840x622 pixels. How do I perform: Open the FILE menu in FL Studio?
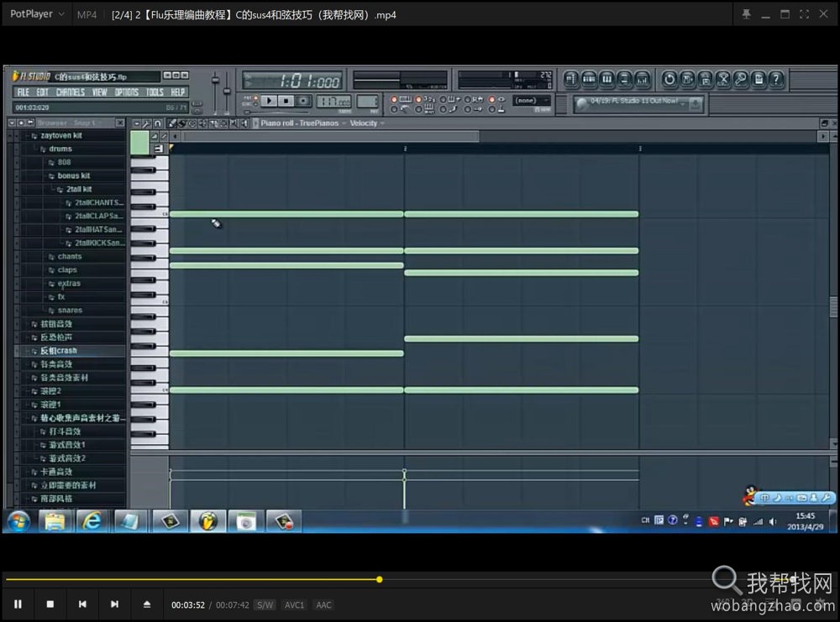(24, 92)
